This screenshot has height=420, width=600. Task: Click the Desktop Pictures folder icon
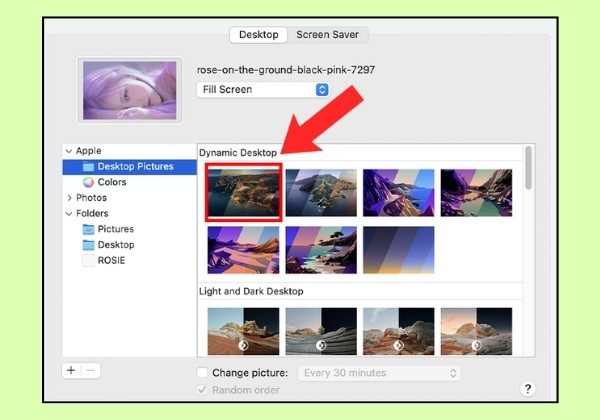coord(88,167)
